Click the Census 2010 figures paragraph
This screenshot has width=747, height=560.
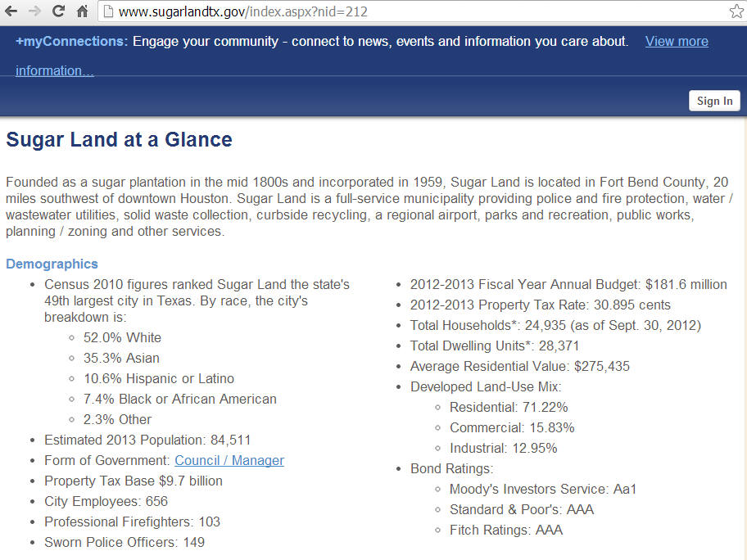click(197, 301)
